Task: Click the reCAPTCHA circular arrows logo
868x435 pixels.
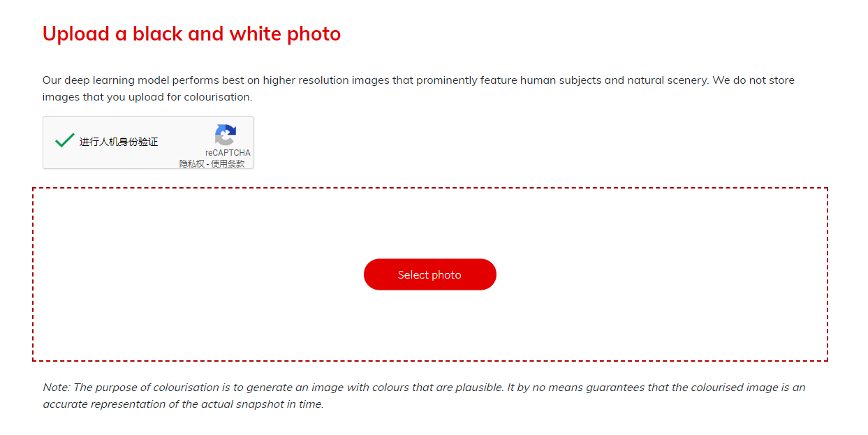Action: 225,135
